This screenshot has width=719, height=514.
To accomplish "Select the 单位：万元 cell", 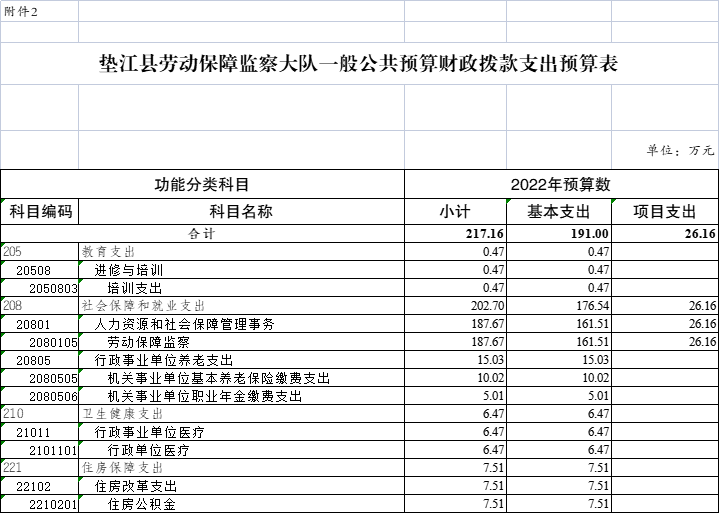I will click(x=665, y=149).
